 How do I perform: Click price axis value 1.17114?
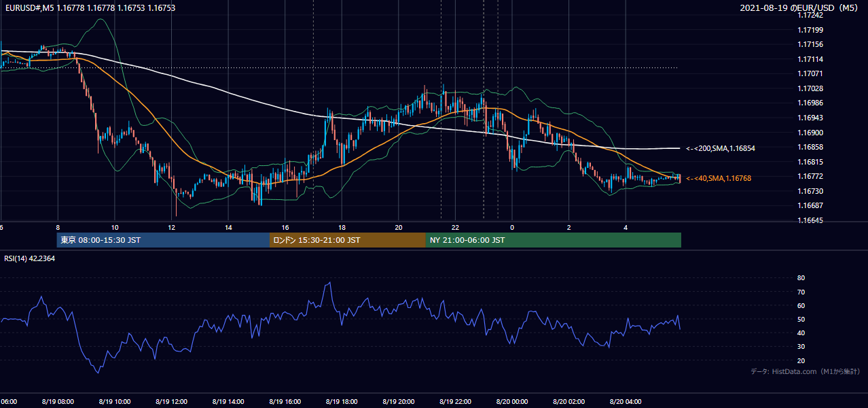[810, 59]
